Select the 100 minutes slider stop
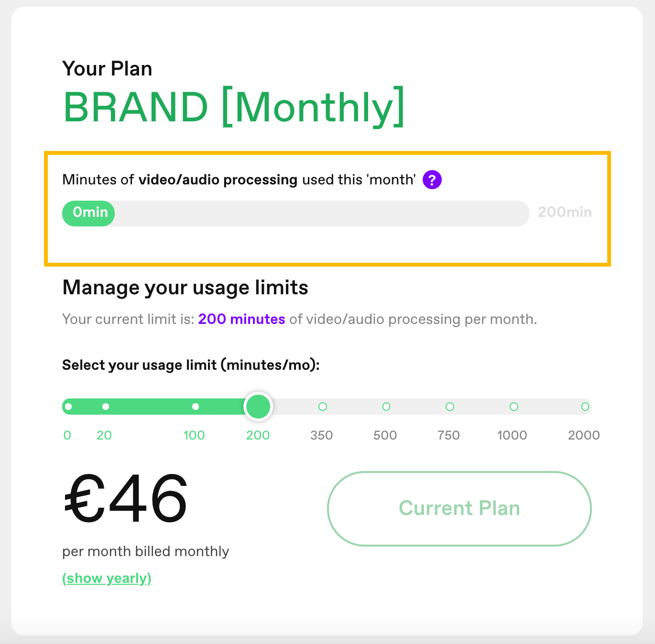 [x=195, y=407]
